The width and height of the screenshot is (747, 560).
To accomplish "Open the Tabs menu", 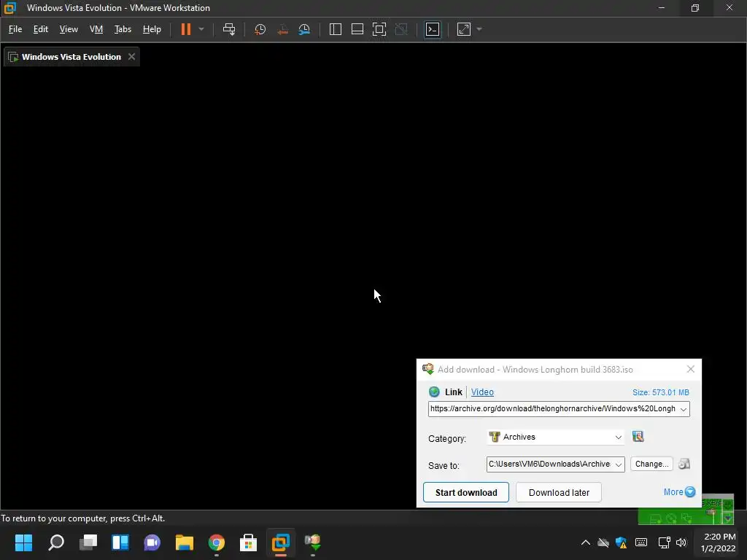I will 123,29.
